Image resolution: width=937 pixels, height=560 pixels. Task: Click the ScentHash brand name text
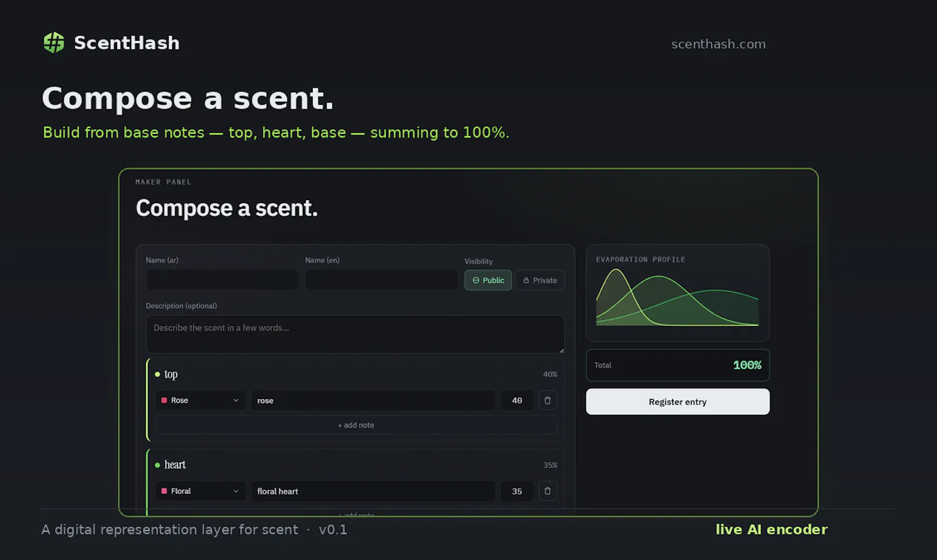click(126, 43)
